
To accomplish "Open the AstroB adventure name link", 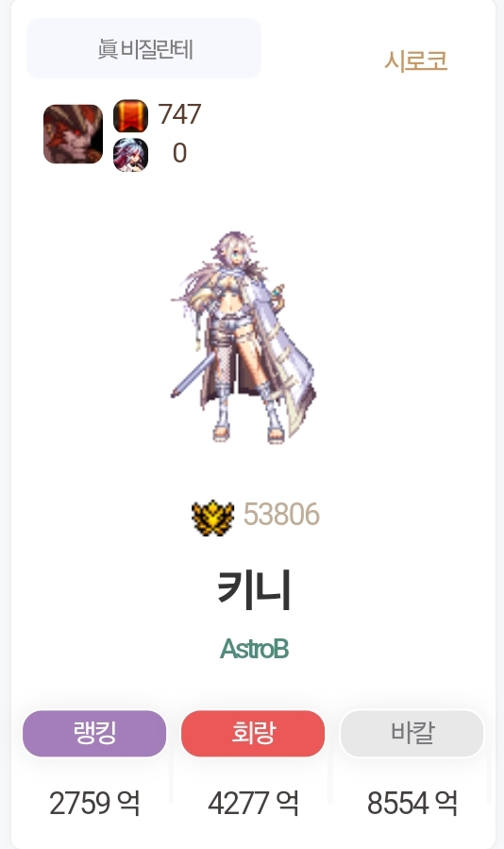I will 254,649.
